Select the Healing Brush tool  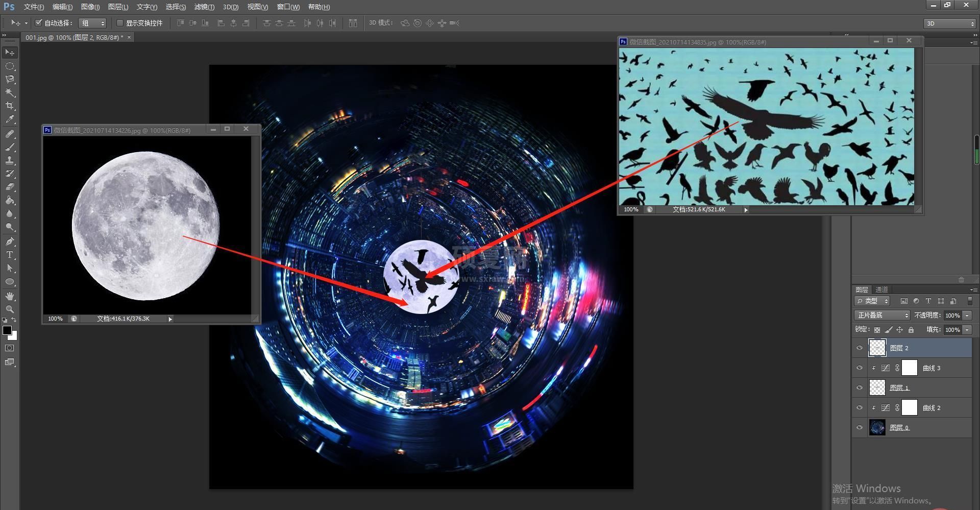[x=10, y=134]
